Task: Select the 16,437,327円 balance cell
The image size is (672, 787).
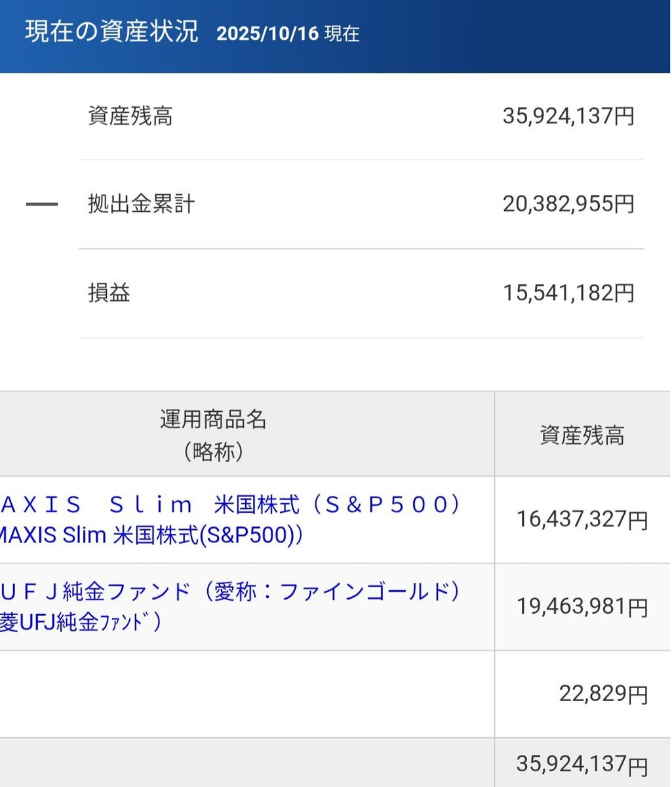Action: (x=582, y=520)
